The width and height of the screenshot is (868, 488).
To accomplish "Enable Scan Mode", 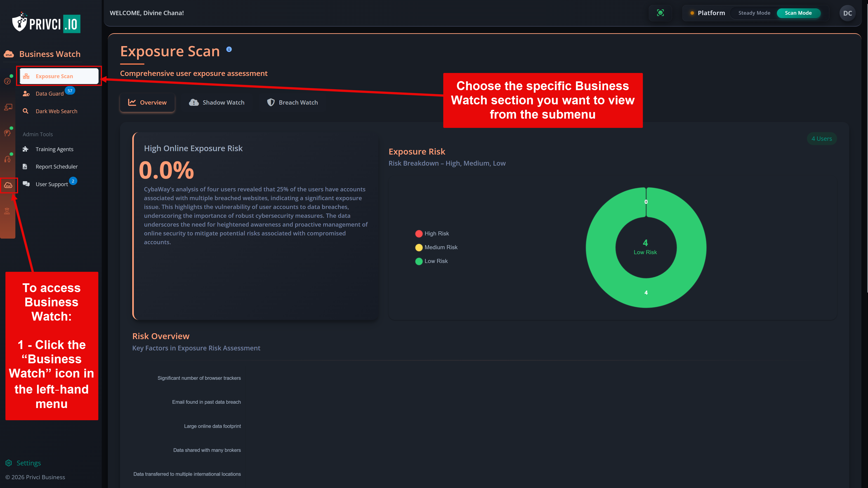I will tap(798, 13).
